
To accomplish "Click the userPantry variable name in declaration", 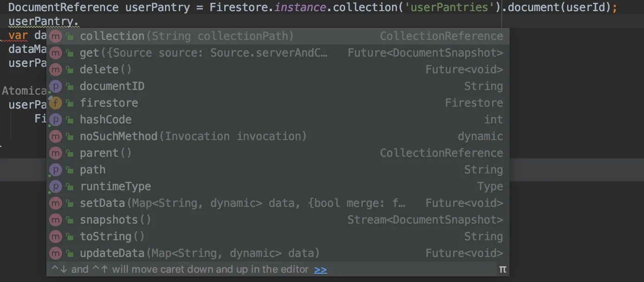I will tap(158, 8).
